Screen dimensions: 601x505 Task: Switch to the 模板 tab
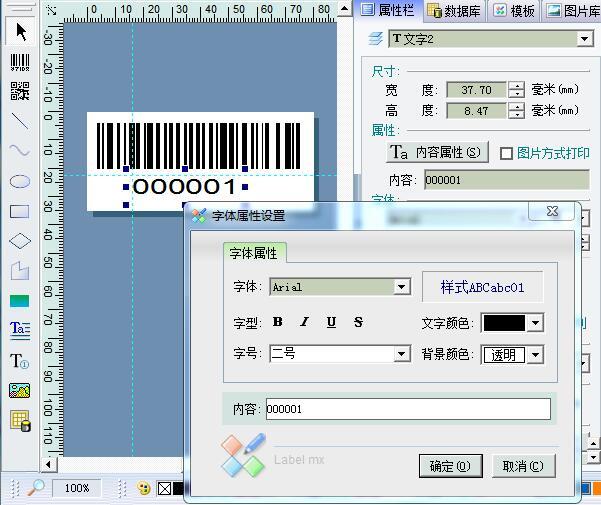coord(514,11)
